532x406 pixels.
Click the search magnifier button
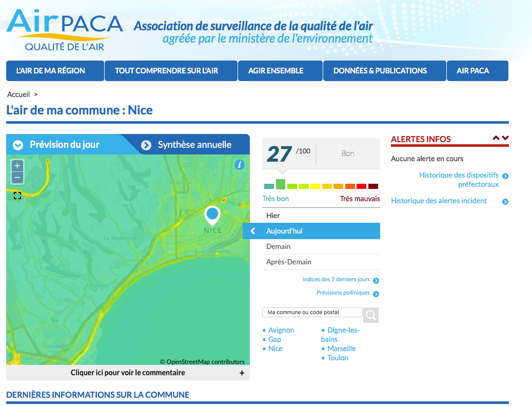371,315
